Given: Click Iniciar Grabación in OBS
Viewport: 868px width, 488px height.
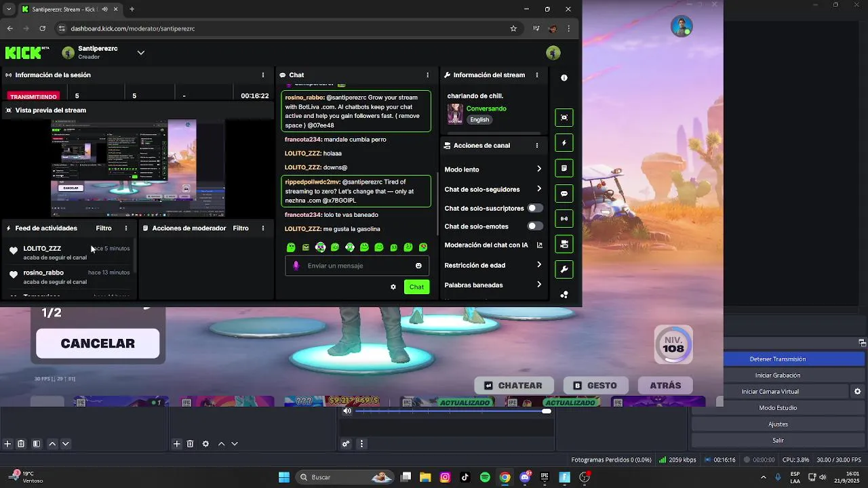Looking at the screenshot, I should point(778,375).
